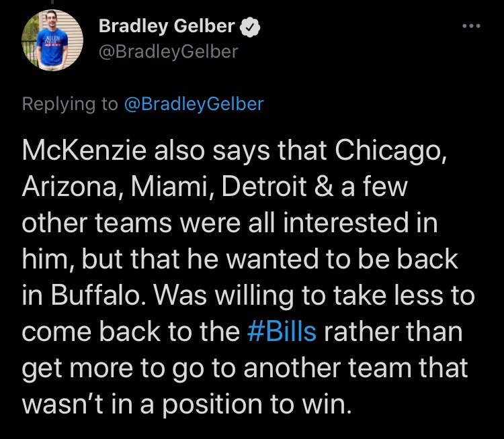Screen dimensions: 504x439
Task: Click the word Detroit in the tweet
Action: click(264, 186)
